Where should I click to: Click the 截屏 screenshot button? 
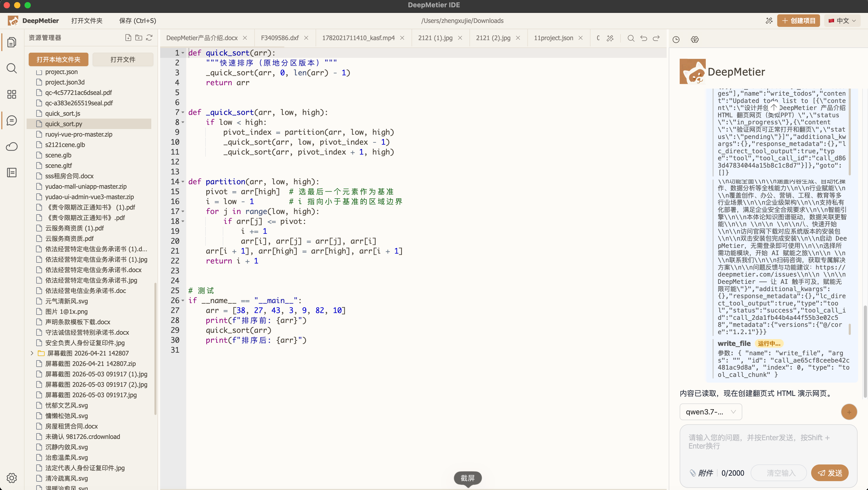click(468, 478)
